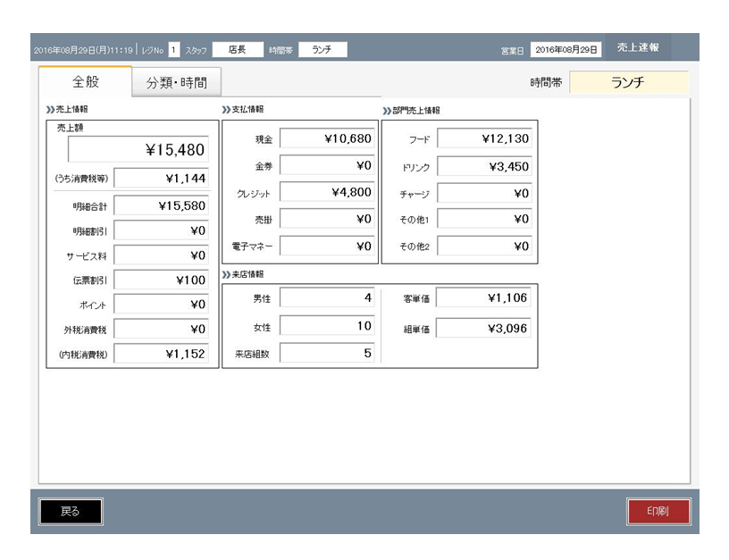
Task: Click the red 印刷 button
Action: coord(658,511)
